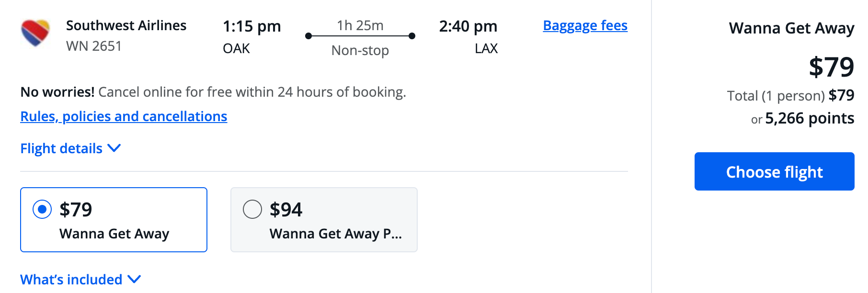Click the $79 total price
This screenshot has width=868, height=293.
tap(832, 66)
